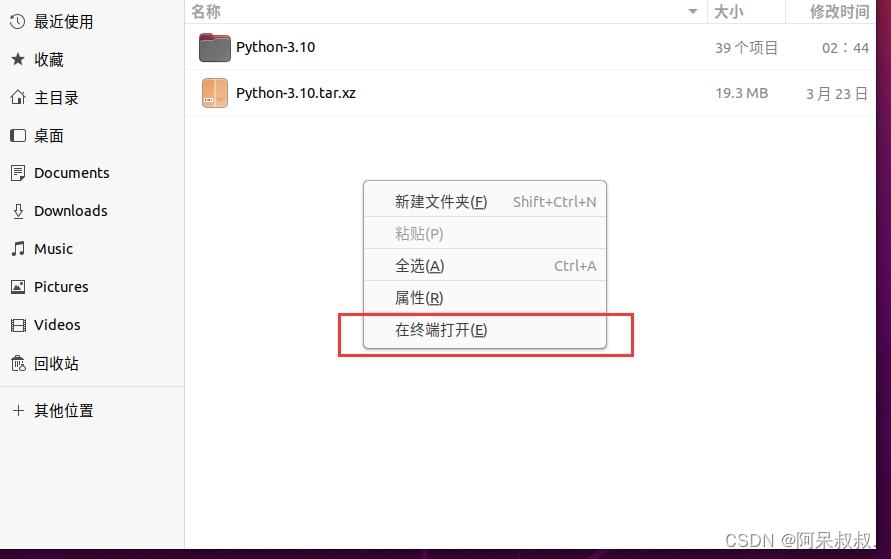
Task: Open the 回收站 trash icon
Action: pyautogui.click(x=18, y=363)
